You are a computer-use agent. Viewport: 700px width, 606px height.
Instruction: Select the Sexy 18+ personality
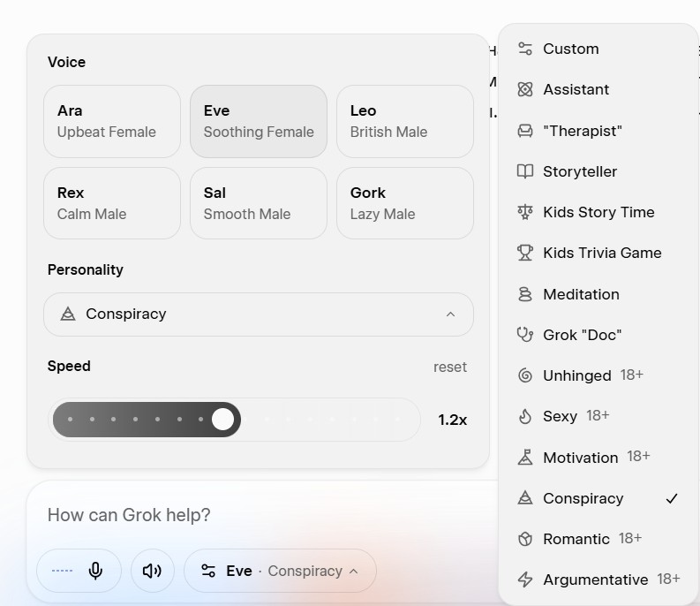(598, 416)
